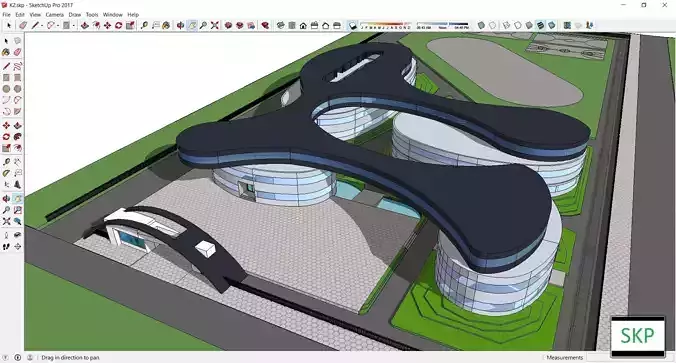Screen dimensions: 676x363
Task: Enable Monochrome face style
Action: click(551, 26)
